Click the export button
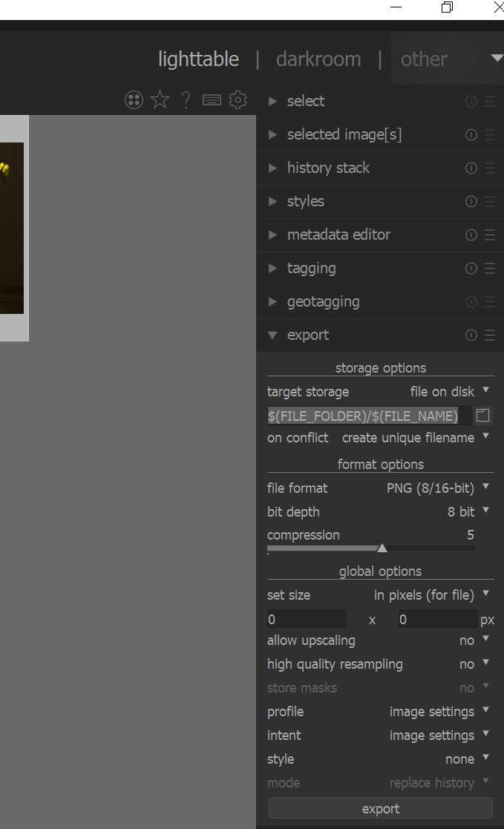The width and height of the screenshot is (504, 829). pyautogui.click(x=380, y=809)
